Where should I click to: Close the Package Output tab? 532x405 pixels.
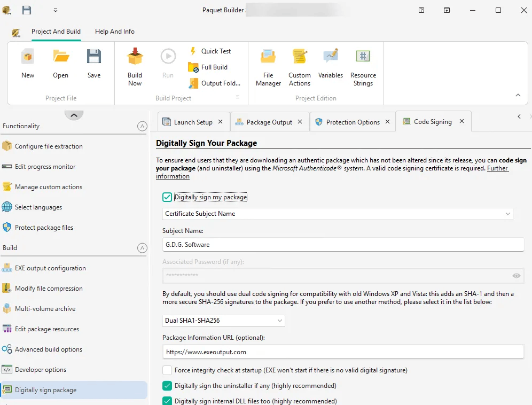pos(300,121)
